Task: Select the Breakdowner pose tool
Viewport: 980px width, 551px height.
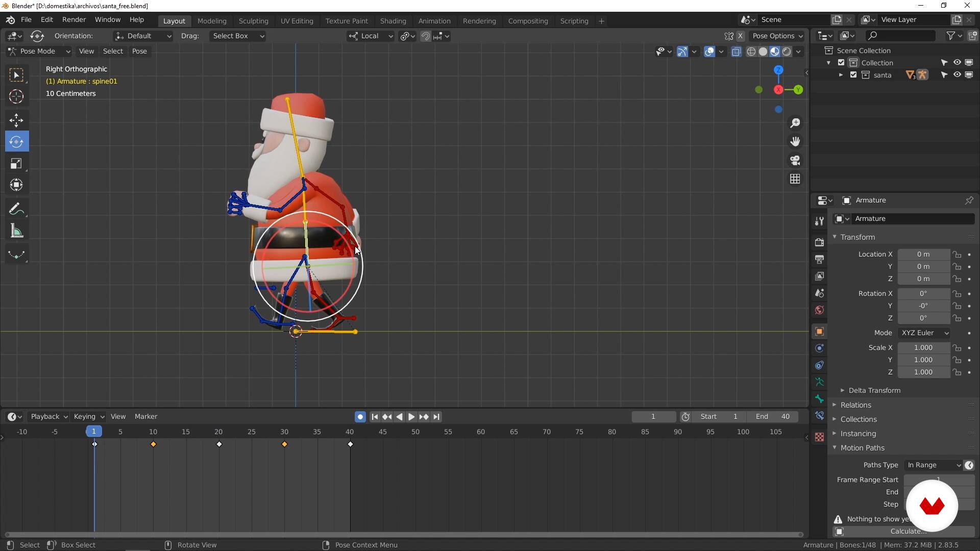Action: [x=16, y=255]
